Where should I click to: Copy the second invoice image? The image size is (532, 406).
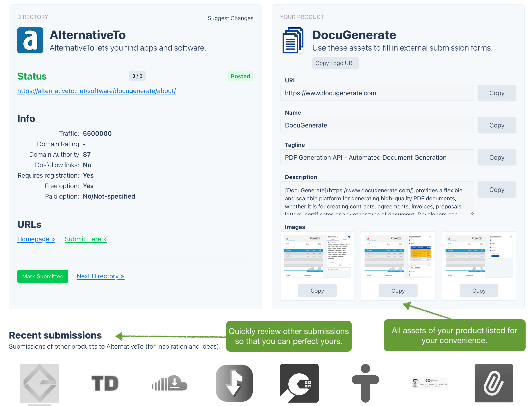tap(398, 291)
